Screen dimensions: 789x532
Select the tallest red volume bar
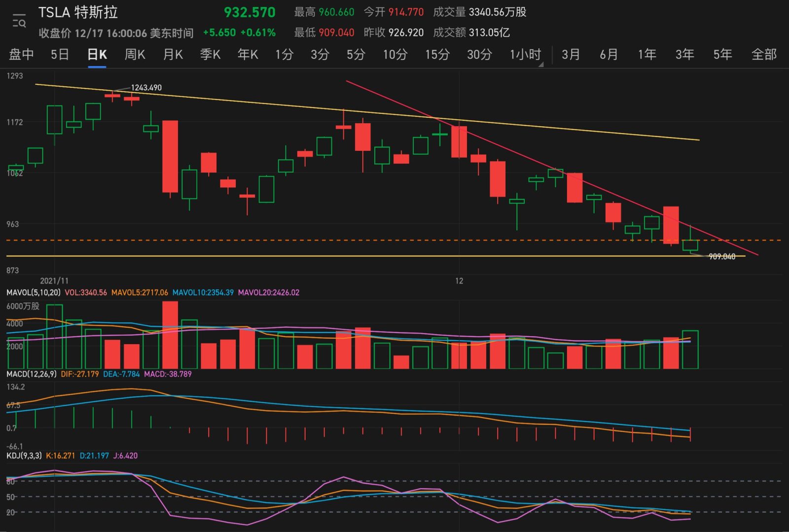[x=170, y=335]
